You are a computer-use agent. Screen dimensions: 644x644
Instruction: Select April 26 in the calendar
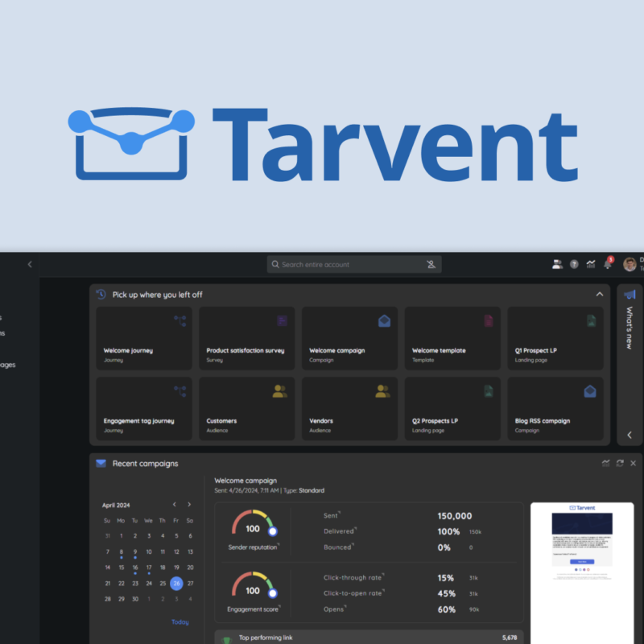[x=176, y=583]
